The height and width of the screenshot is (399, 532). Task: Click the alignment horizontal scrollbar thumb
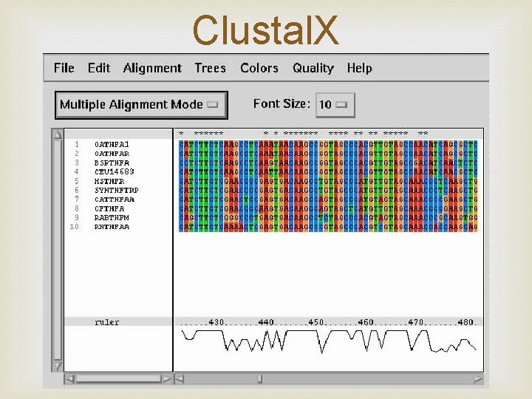[260, 379]
